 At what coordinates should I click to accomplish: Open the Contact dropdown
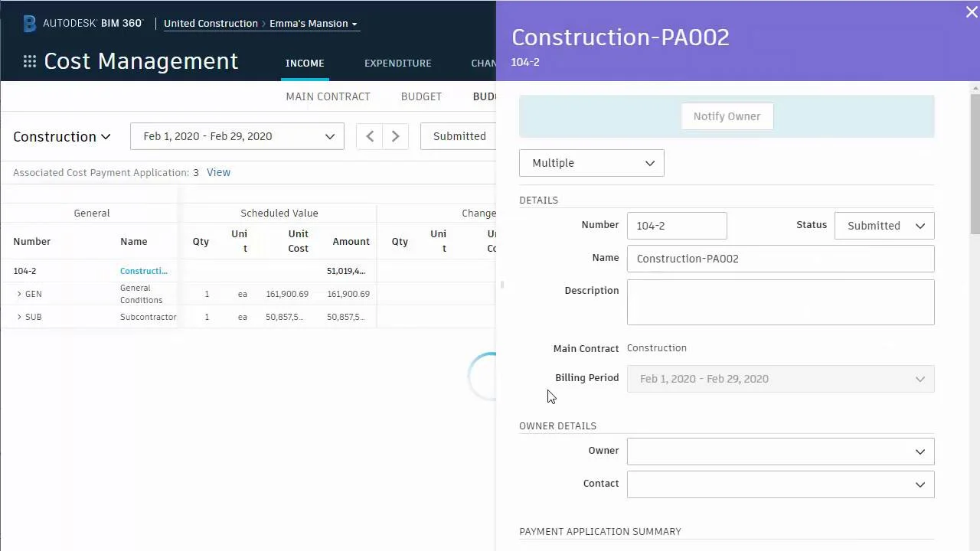(780, 484)
